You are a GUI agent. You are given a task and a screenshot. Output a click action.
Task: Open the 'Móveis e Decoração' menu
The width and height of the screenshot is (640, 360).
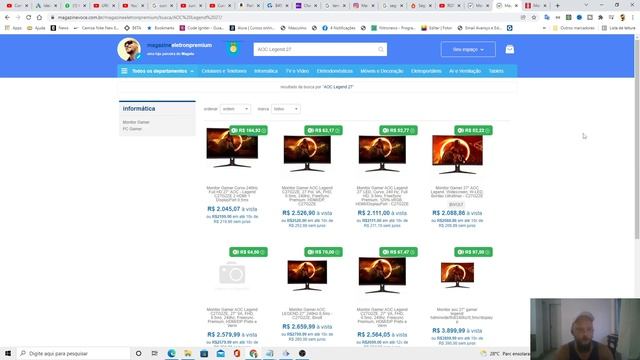[382, 71]
